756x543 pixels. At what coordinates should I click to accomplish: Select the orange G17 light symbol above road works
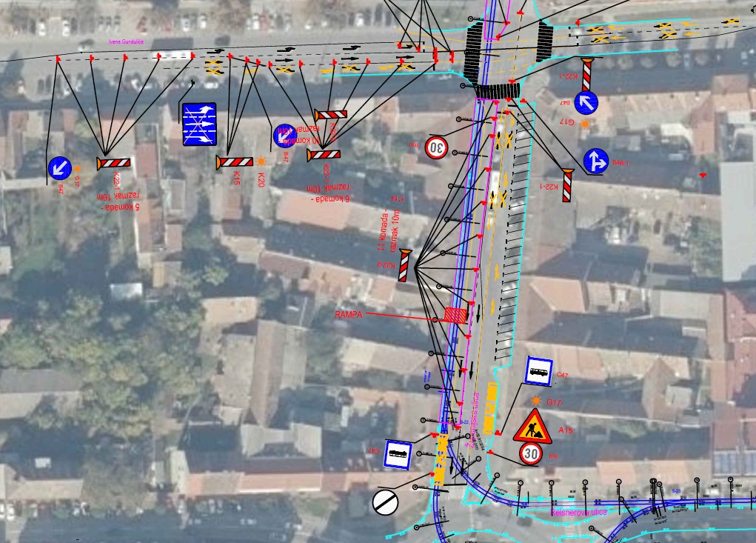[535, 401]
